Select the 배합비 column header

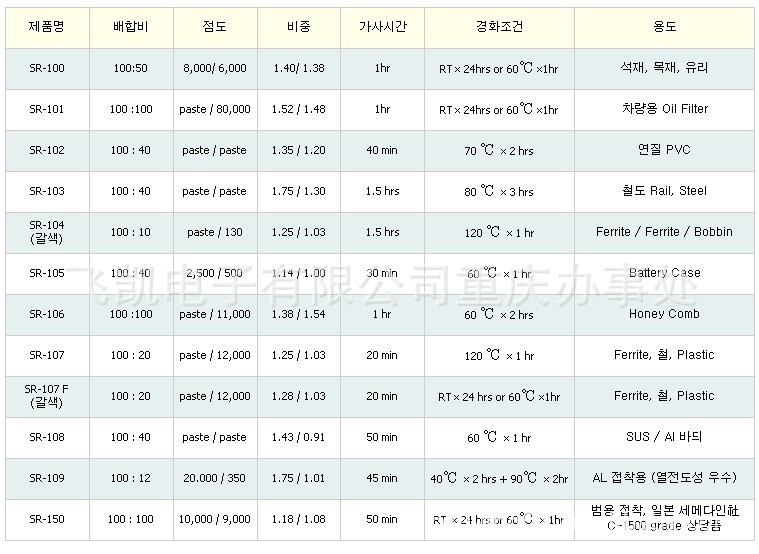pyautogui.click(x=130, y=27)
